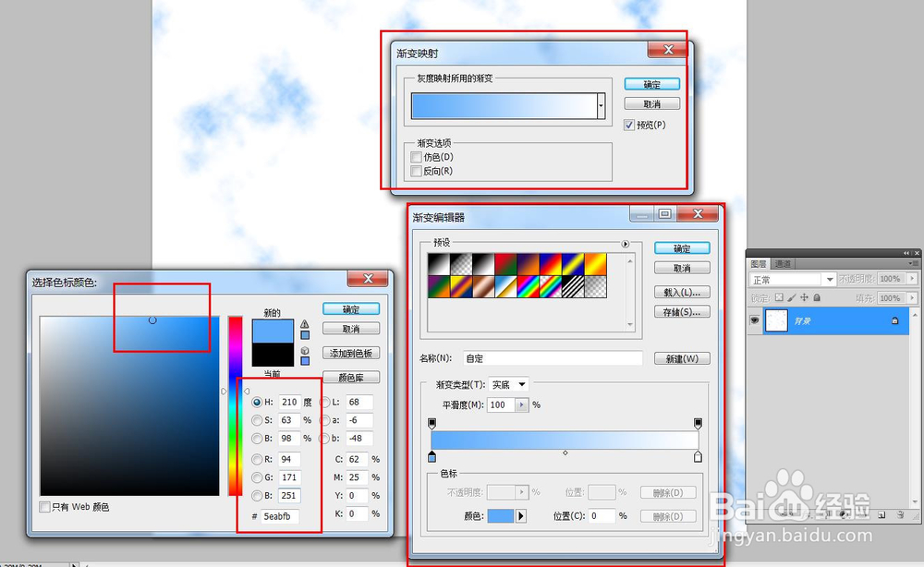
Task: Select the 图层 layers tab
Action: (x=759, y=262)
